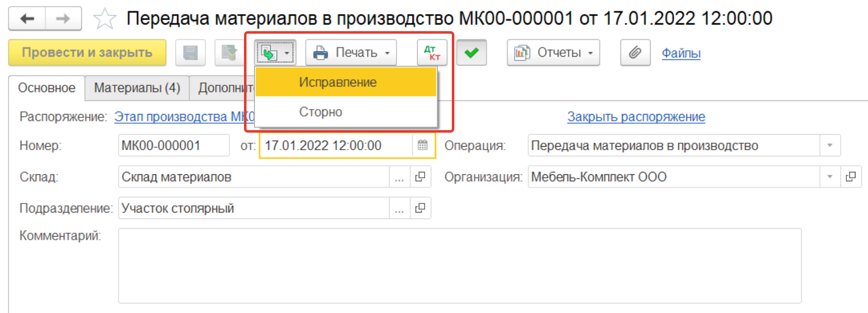Open the Отчеты reports dropdown

(x=553, y=53)
